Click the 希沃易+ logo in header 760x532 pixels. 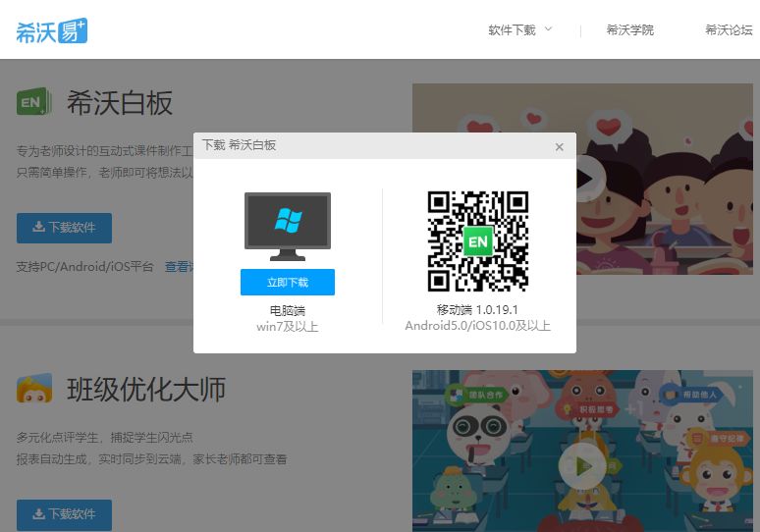point(51,30)
